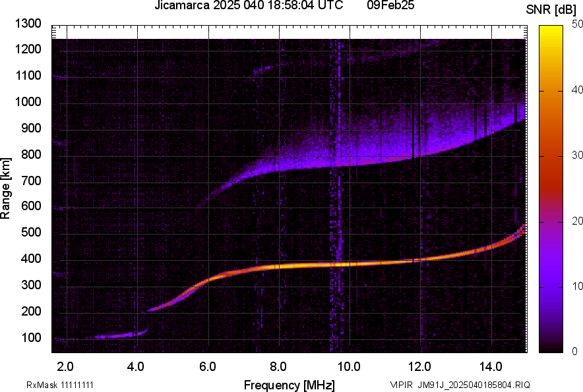Click the frequency tick label '14.0'
583x392 pixels.
pyautogui.click(x=491, y=367)
